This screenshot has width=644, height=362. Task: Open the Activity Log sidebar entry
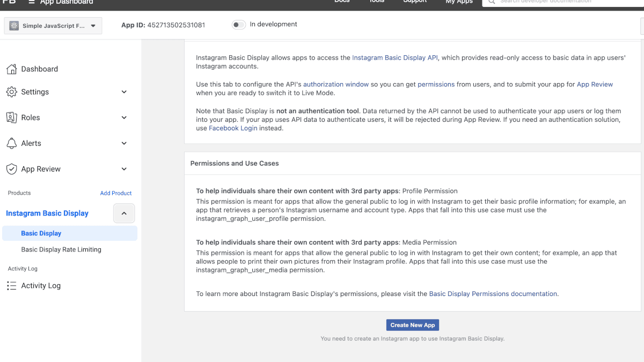[41, 286]
